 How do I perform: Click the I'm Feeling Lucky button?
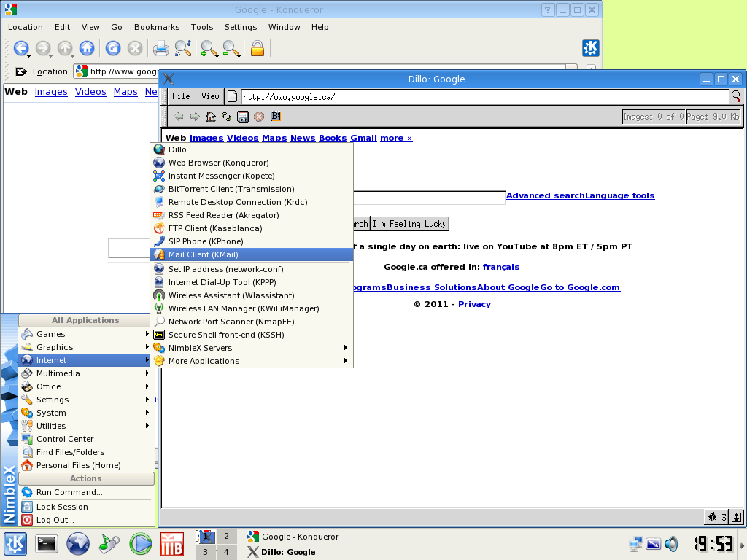tap(410, 224)
